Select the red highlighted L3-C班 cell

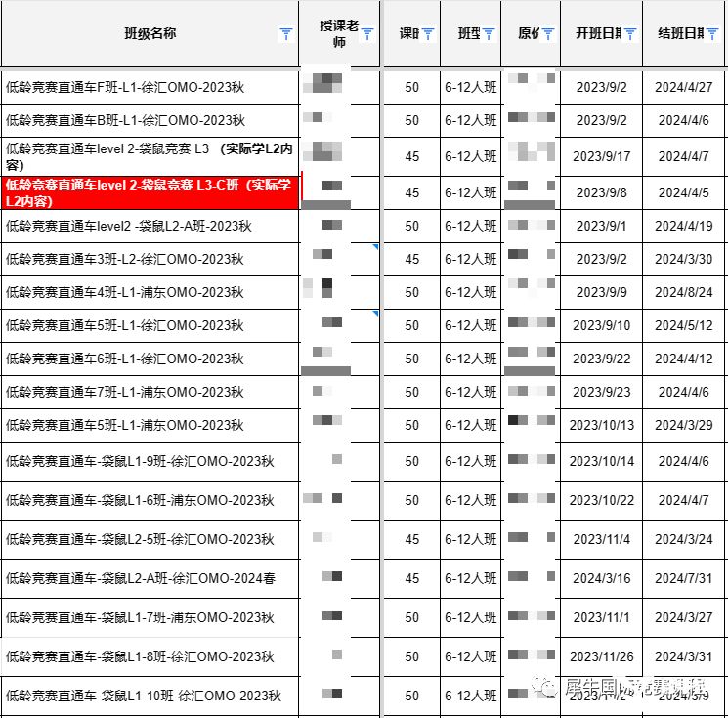pos(150,192)
